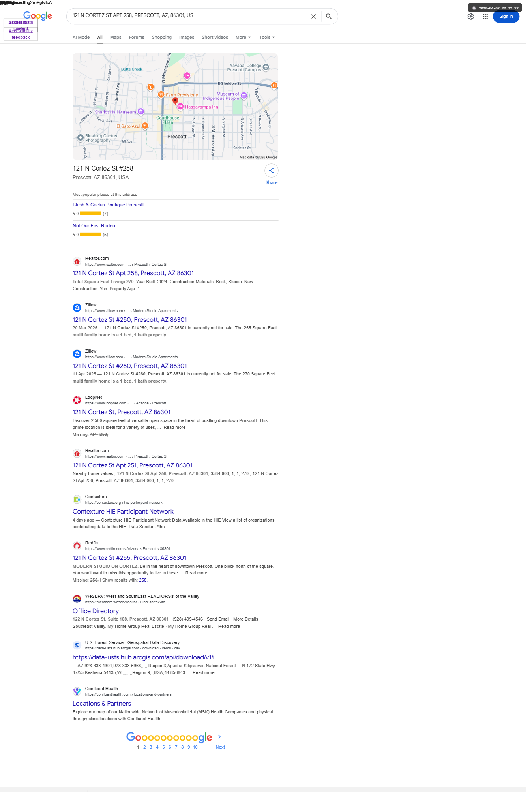532x792 pixels.
Task: Show results with 258 link
Action: coord(143,580)
